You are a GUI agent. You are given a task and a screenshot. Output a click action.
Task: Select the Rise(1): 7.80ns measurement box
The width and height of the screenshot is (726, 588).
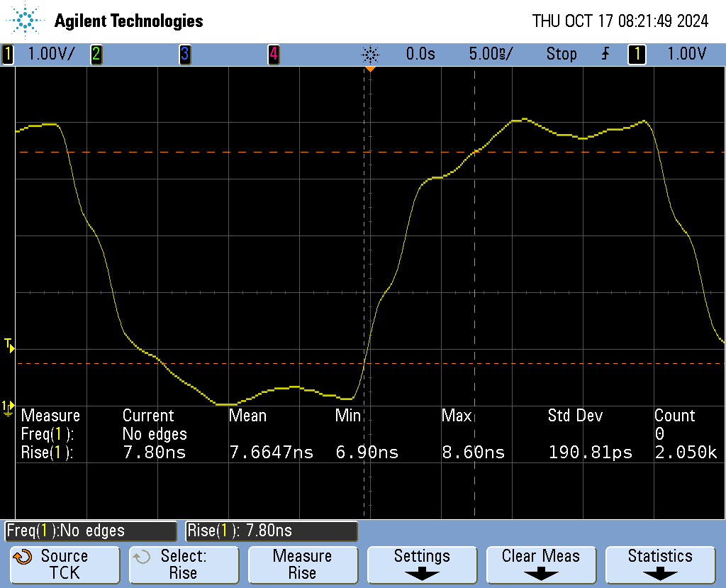coord(271,531)
